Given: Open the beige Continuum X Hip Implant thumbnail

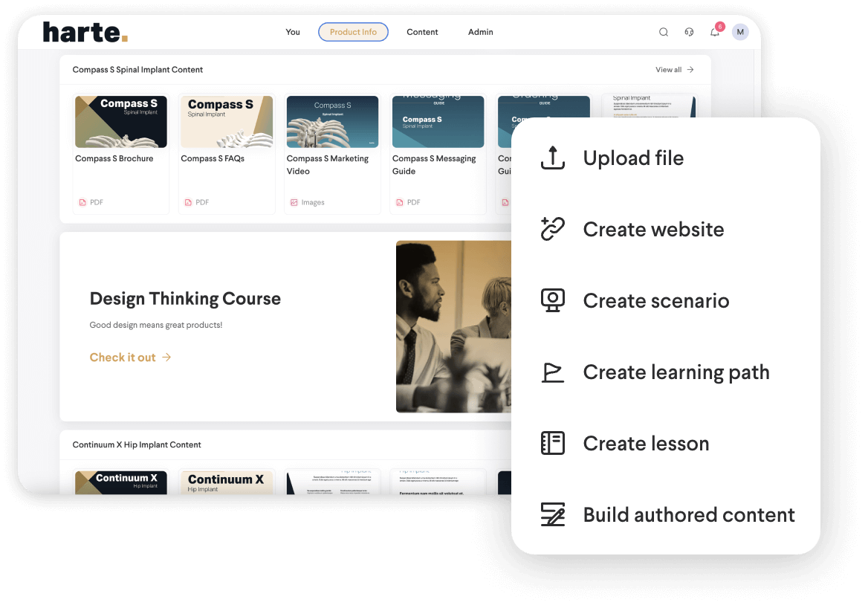Looking at the screenshot, I should (x=227, y=482).
